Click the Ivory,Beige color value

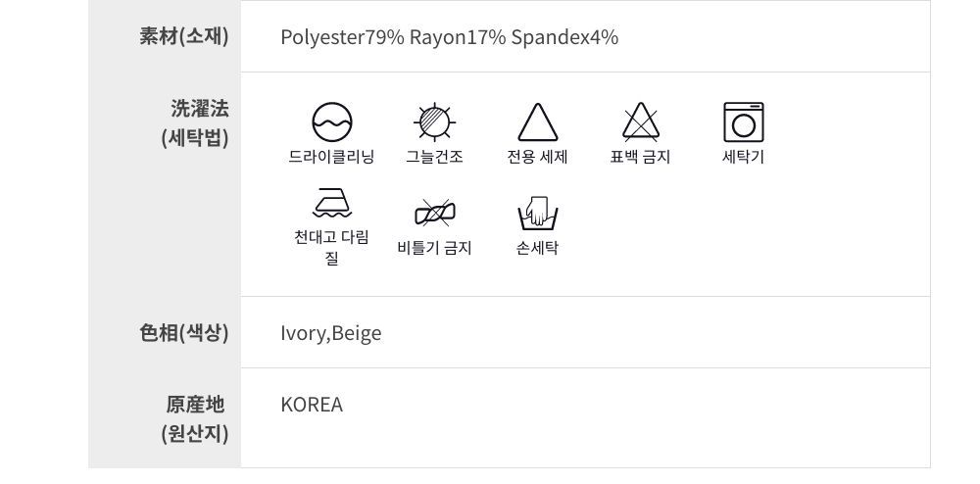click(330, 333)
